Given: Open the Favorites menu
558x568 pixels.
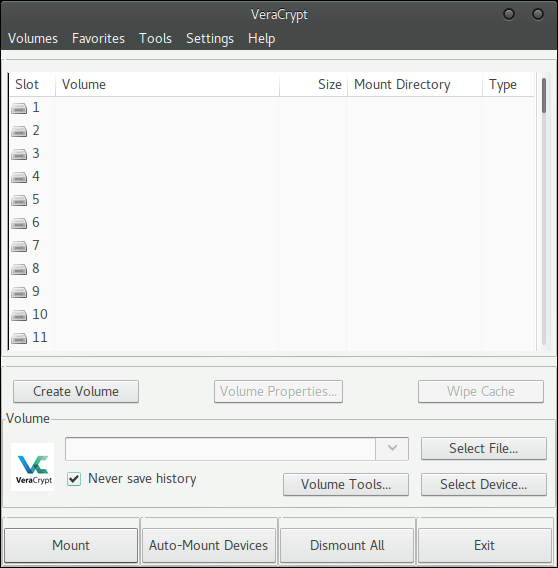Looking at the screenshot, I should coord(98,38).
